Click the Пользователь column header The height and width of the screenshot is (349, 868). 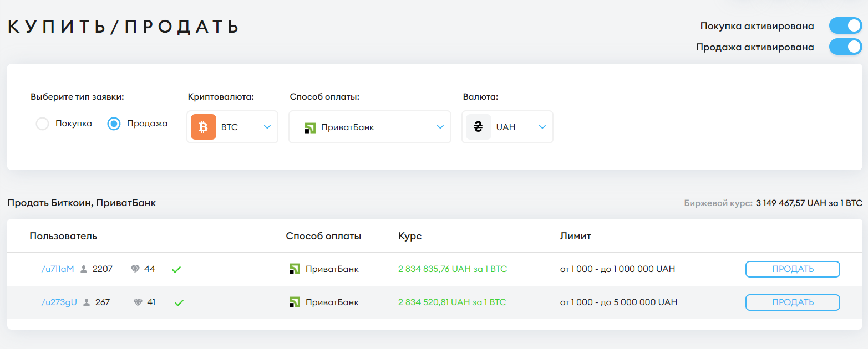[x=63, y=235]
